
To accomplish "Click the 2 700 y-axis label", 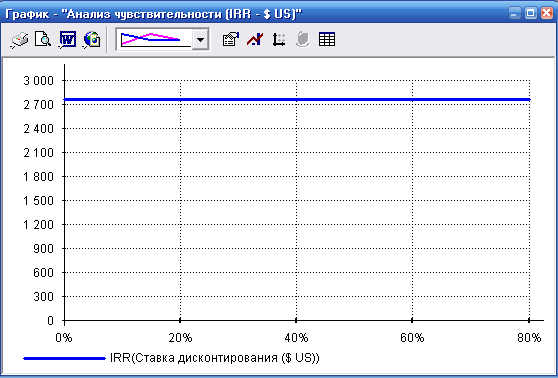I will 38,105.
